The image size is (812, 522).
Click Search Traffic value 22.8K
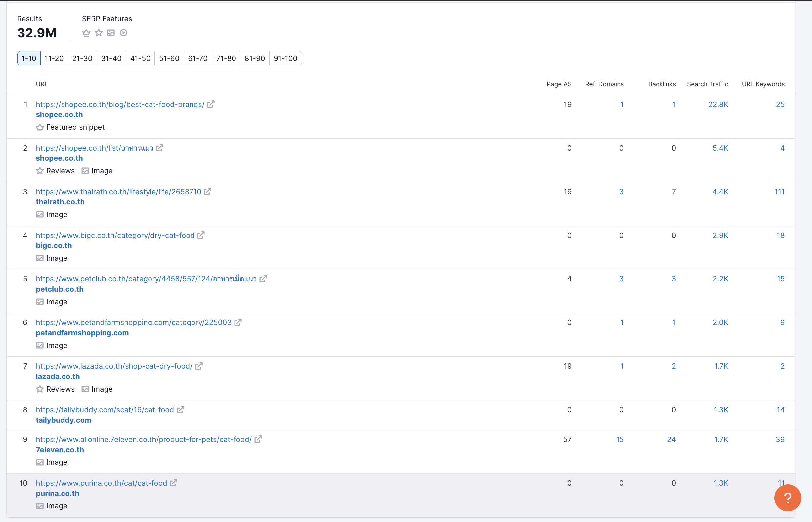tap(718, 105)
